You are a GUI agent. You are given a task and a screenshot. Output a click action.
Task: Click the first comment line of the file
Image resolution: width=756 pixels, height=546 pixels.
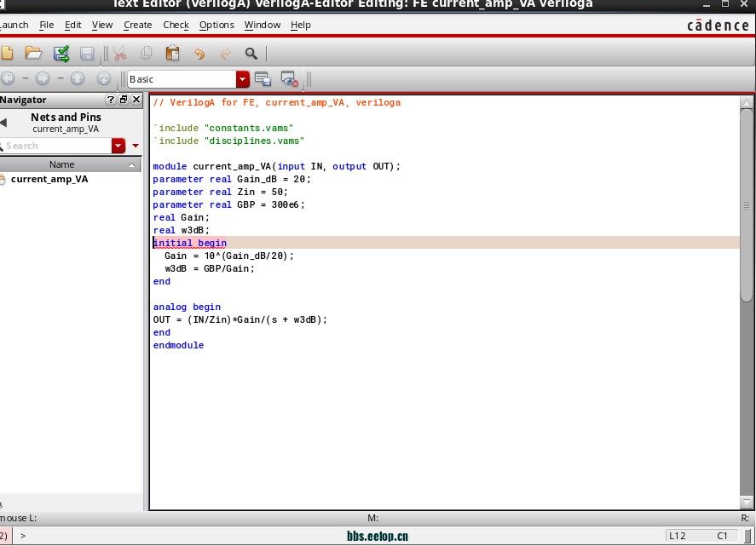click(277, 103)
